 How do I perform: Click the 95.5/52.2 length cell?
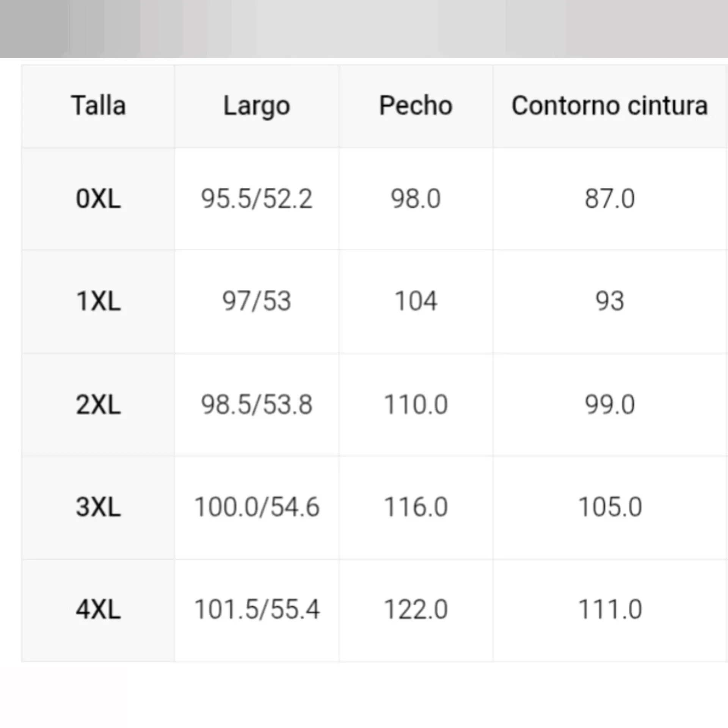tap(257, 199)
